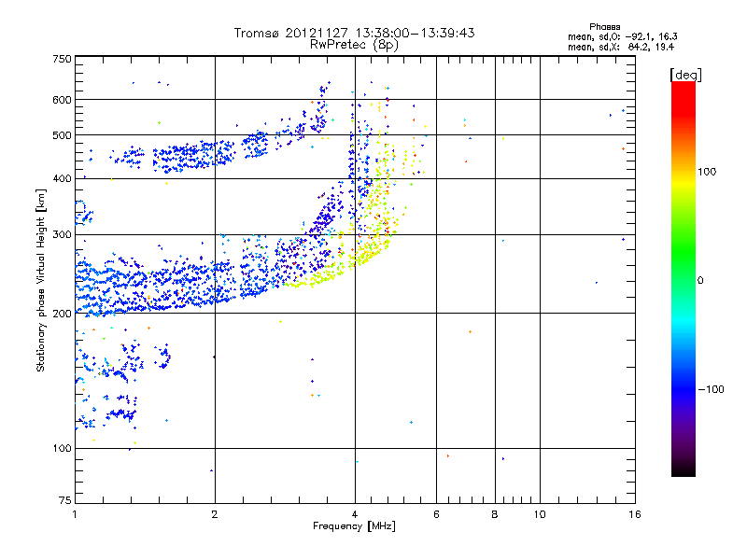Click the 'Frequency [MHz]' x-axis title
Screen dimensions: 747x560
coord(354,526)
